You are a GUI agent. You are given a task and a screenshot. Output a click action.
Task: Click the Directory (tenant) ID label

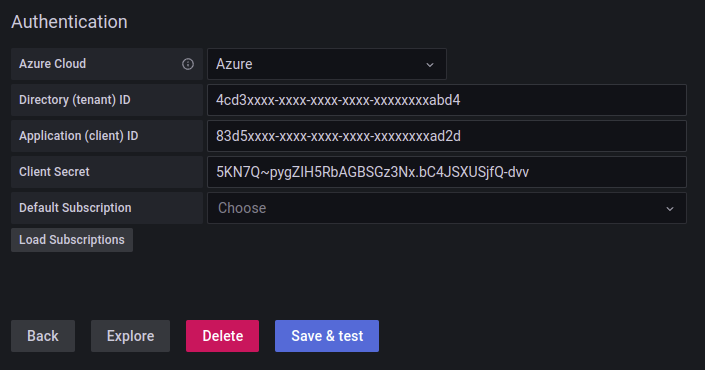[75, 100]
